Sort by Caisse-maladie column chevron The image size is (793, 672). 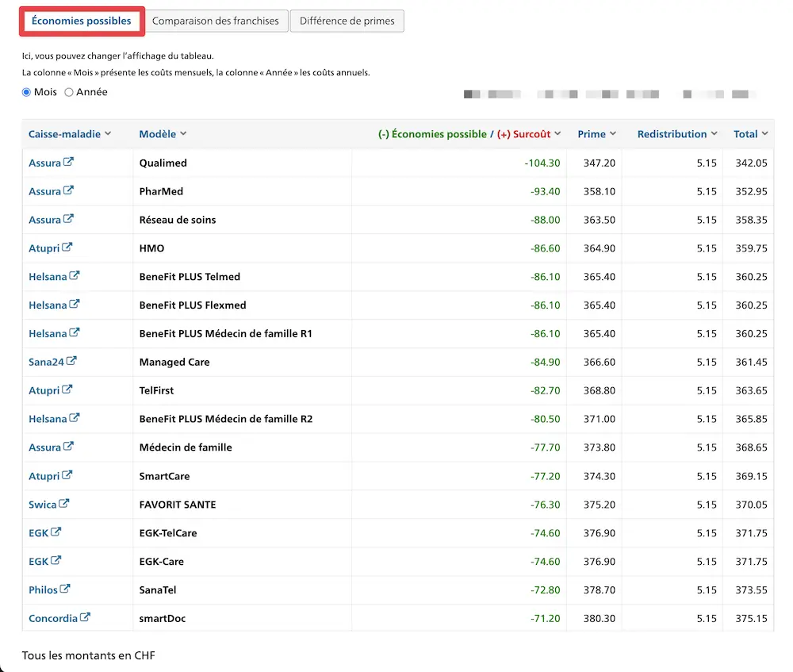point(108,133)
